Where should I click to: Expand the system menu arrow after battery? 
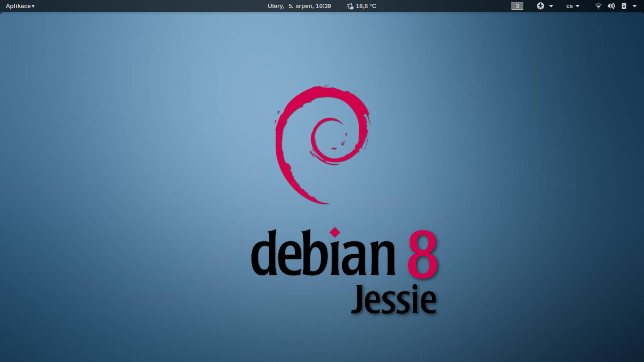pos(634,6)
